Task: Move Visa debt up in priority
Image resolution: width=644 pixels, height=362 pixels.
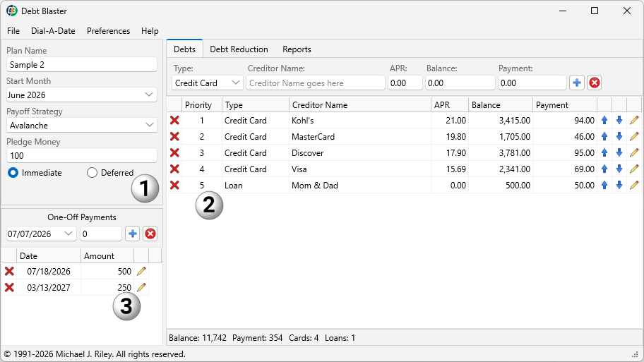Action: (x=604, y=169)
